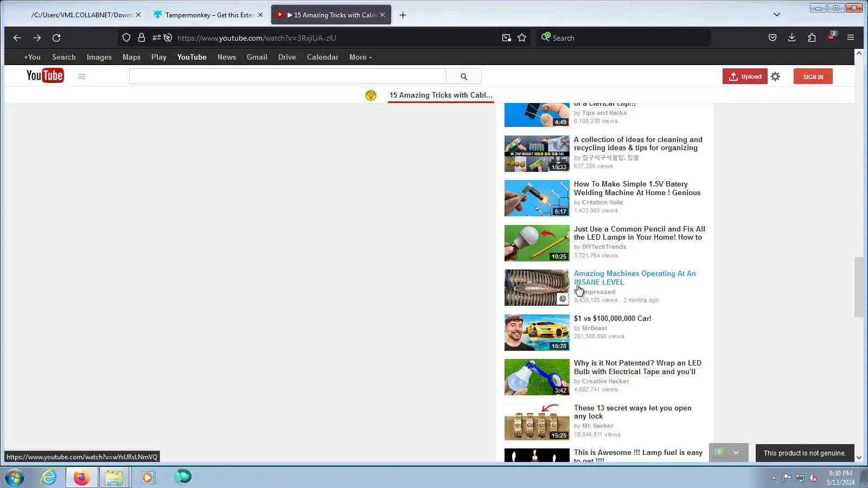Reload the current YouTube page
Viewport: 868px width, 488px height.
point(56,38)
